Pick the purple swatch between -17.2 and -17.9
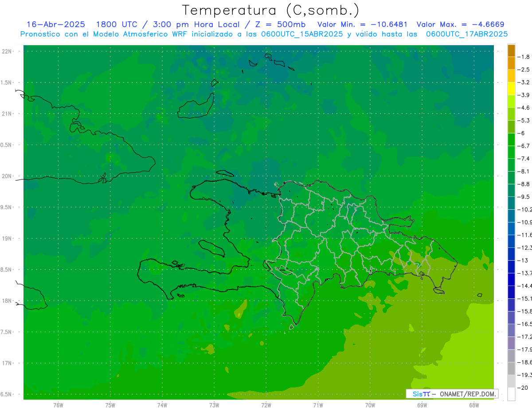The width and height of the screenshot is (532, 411). (511, 343)
